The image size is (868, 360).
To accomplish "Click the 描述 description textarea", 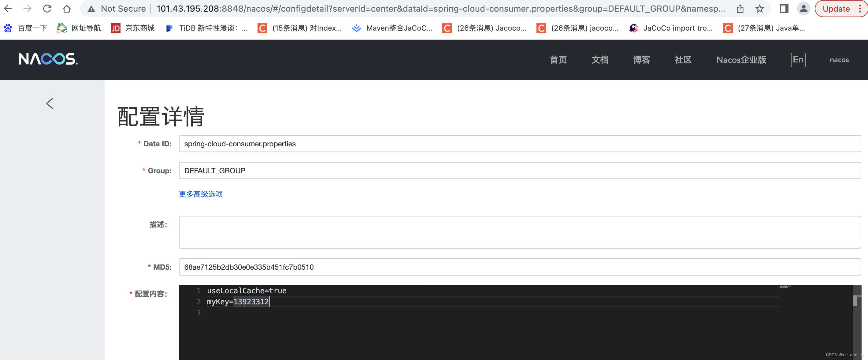I will [520, 232].
